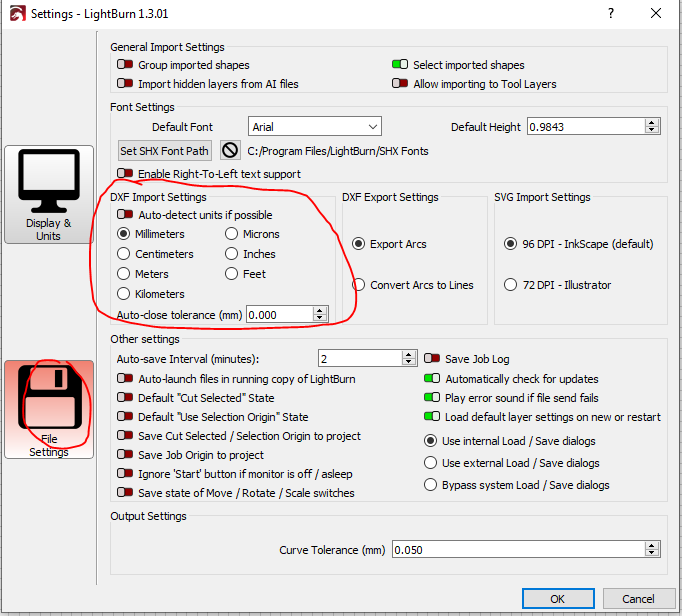The height and width of the screenshot is (616, 682).
Task: Toggle Default "Cut Selected" State
Action: click(125, 397)
